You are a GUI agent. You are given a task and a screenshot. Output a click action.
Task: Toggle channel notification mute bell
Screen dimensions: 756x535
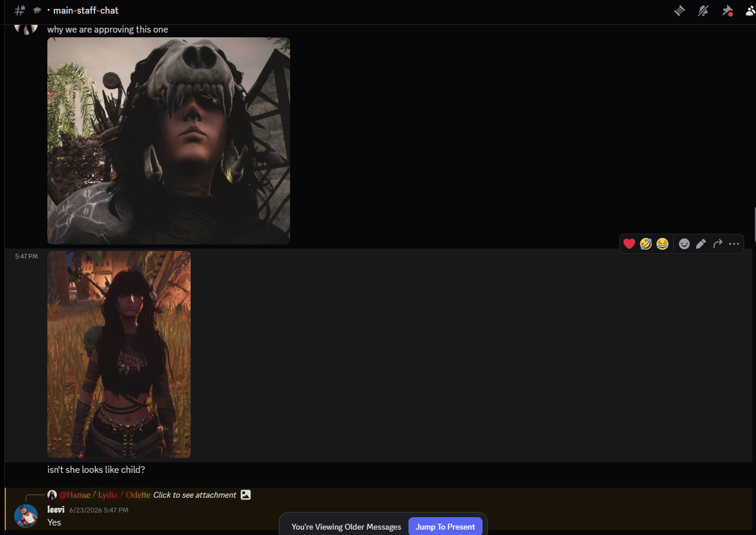point(703,11)
